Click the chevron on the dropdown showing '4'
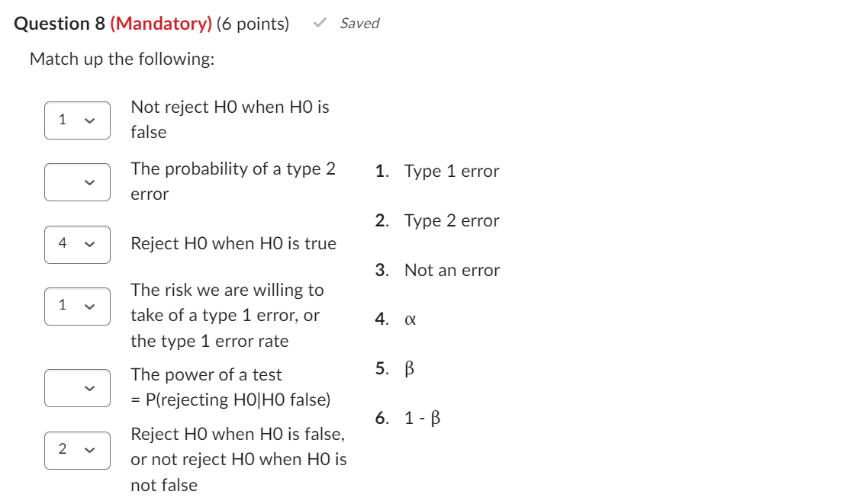 91,243
